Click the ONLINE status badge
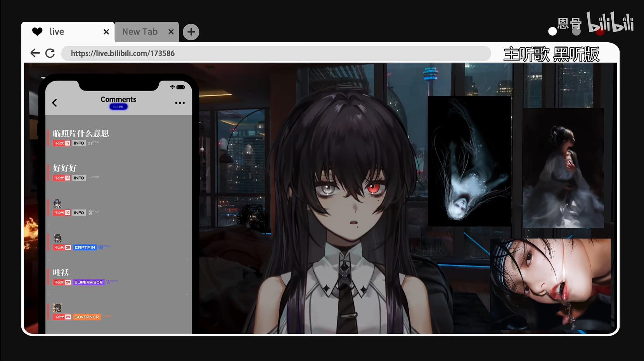644x361 pixels. click(118, 107)
